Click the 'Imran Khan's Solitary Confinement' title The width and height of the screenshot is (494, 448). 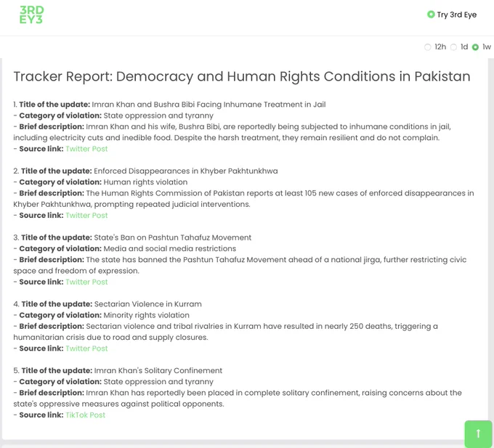pyautogui.click(x=158, y=371)
